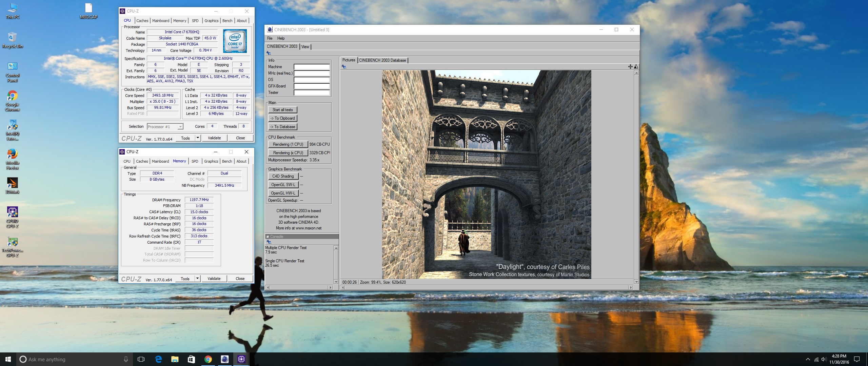Image resolution: width=868 pixels, height=366 pixels.
Task: Run C4D Shading graphics test
Action: pos(283,176)
